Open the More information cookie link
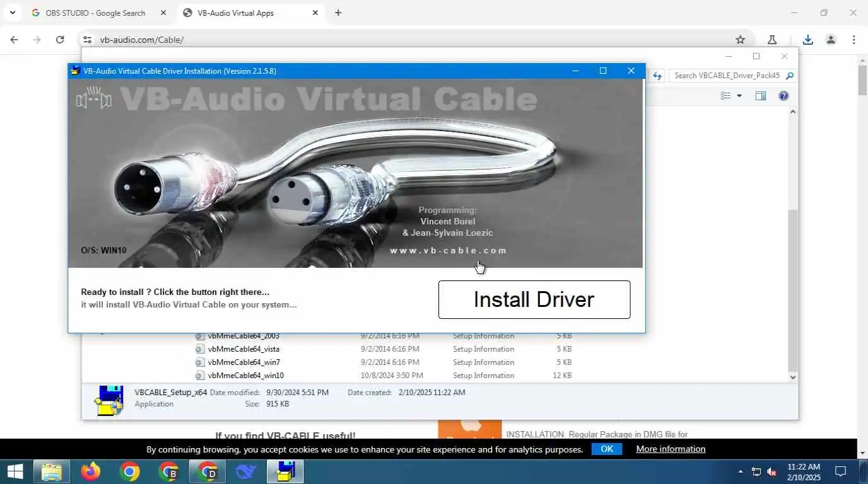This screenshot has height=484, width=868. (671, 449)
